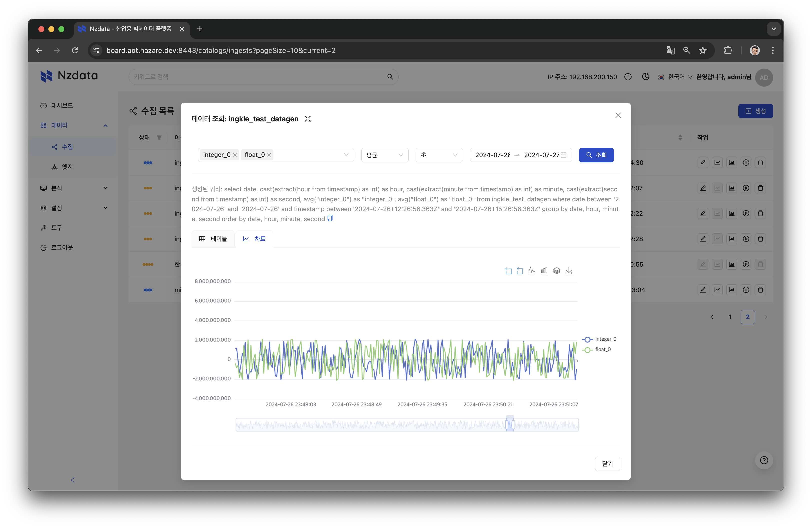Click the left handle of chart zoom slider
This screenshot has width=812, height=528.
[x=507, y=425]
